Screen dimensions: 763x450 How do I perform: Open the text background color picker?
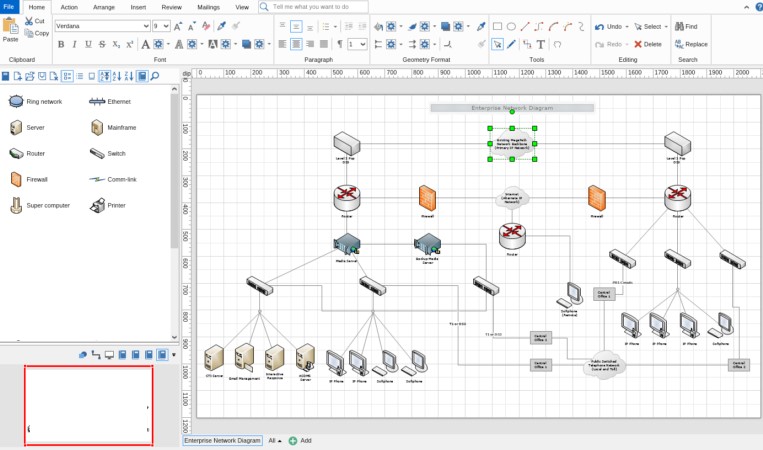213,44
